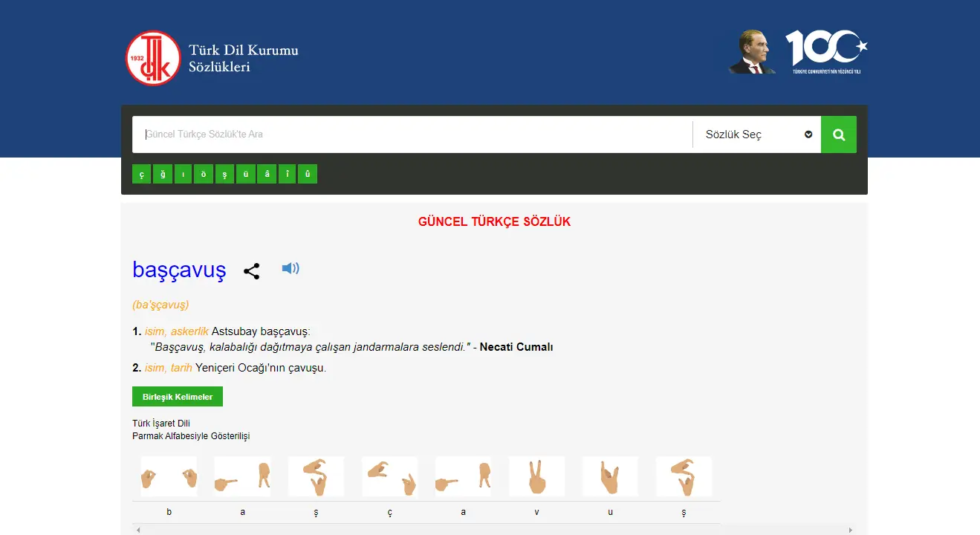Click the green search magnifier button

click(839, 134)
